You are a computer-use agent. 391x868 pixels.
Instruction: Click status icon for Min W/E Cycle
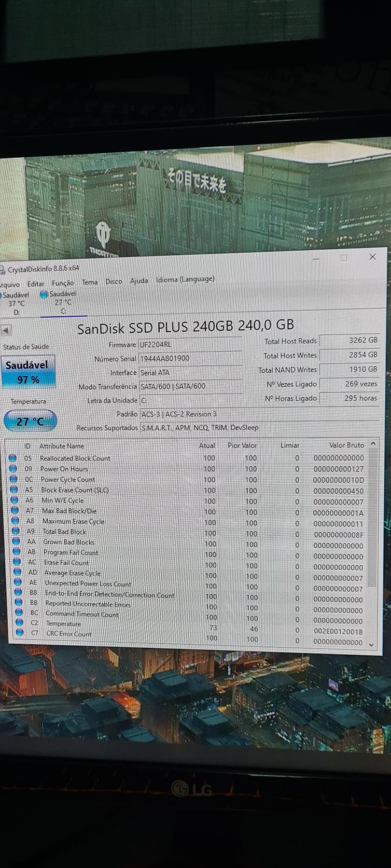pos(14,500)
